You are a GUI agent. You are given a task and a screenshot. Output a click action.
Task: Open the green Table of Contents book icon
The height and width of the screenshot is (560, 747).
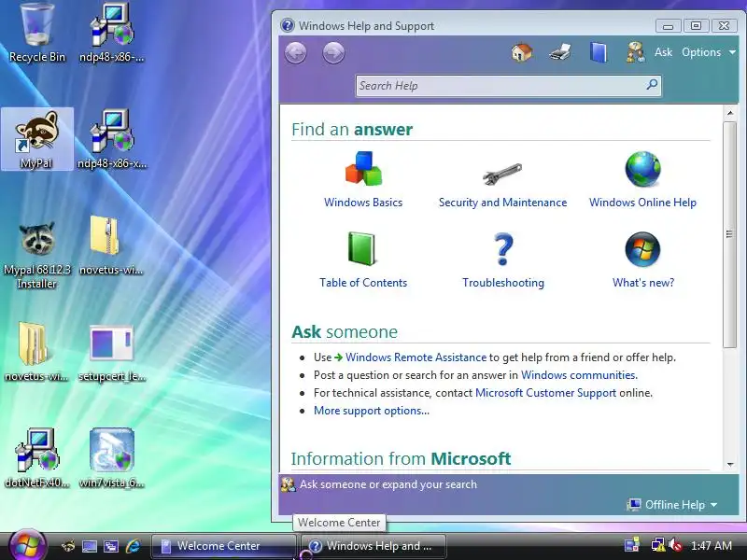(362, 248)
